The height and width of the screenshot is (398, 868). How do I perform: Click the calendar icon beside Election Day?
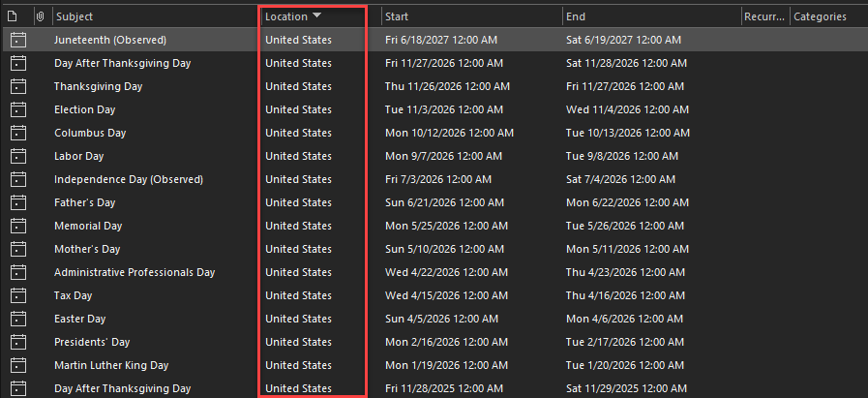pos(17,109)
